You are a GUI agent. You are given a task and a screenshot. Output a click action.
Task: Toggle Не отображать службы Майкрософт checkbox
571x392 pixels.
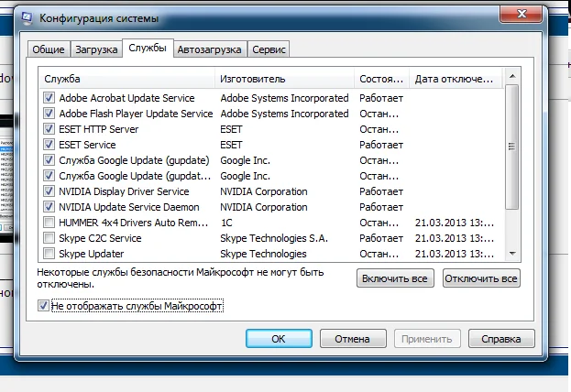[45, 305]
